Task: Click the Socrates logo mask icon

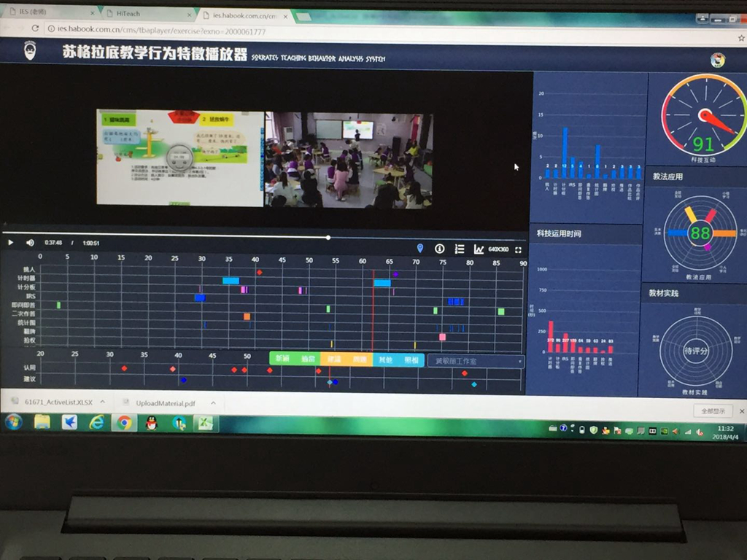Action: pyautogui.click(x=30, y=50)
